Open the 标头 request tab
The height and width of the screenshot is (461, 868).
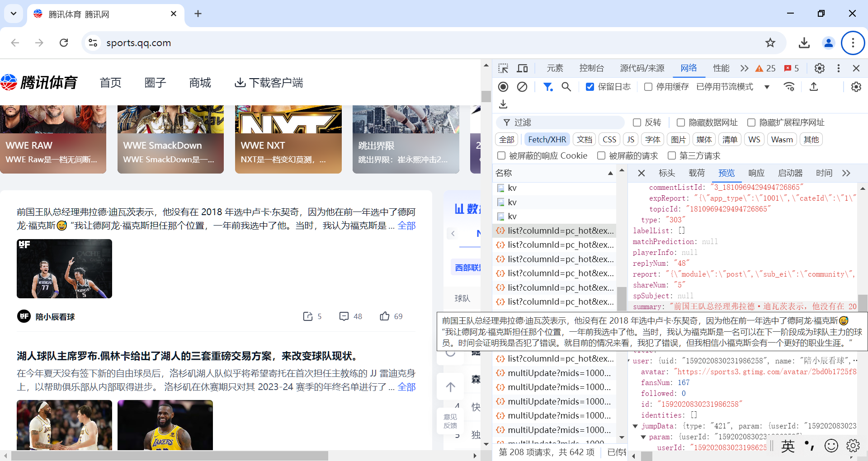tap(667, 173)
